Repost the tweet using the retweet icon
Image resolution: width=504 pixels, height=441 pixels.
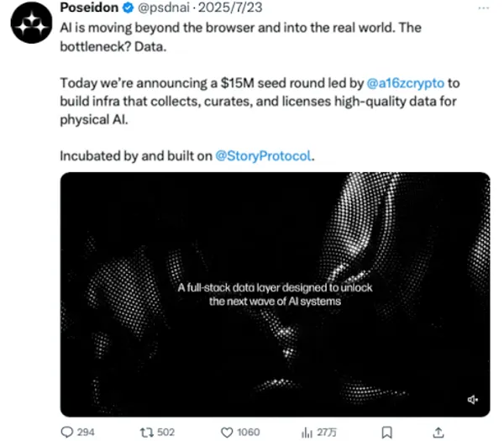coord(146,432)
